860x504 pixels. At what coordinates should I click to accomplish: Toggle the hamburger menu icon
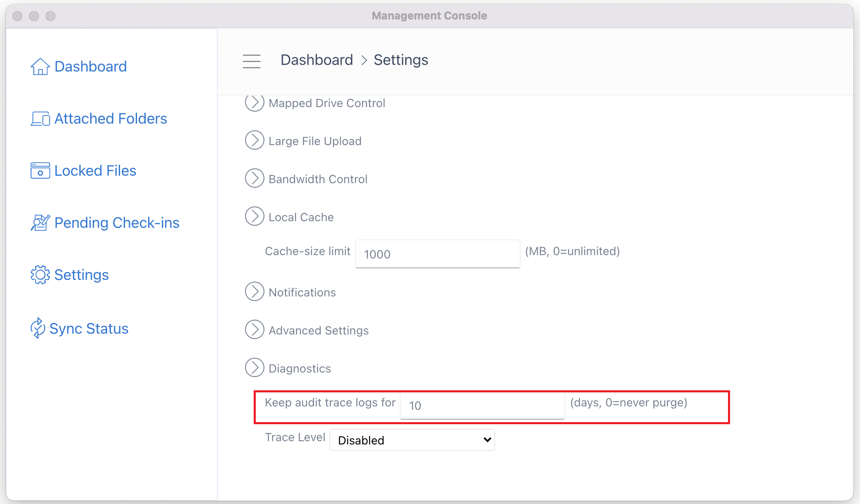click(x=252, y=61)
